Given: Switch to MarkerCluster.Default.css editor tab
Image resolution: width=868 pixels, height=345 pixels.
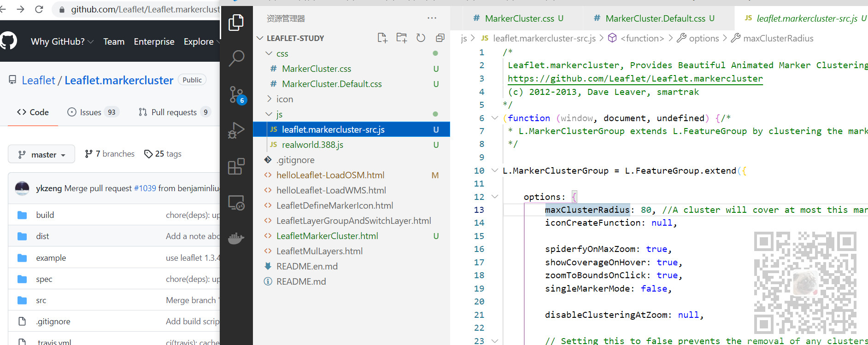Looking at the screenshot, I should pos(655,18).
